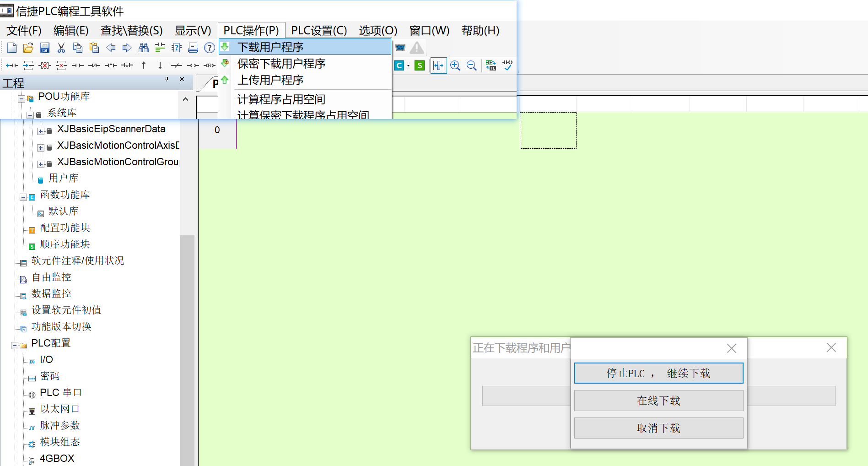Collapse the PLC配置 node
868x466 pixels.
point(15,346)
